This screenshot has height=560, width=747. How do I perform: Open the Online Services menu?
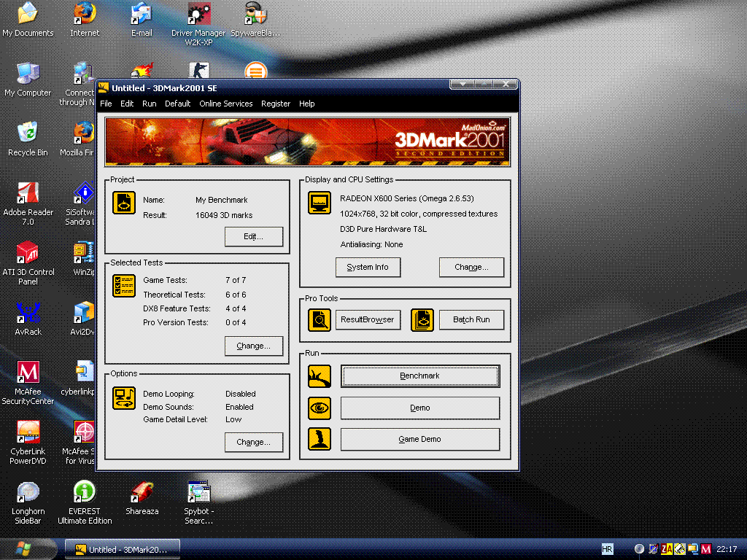pyautogui.click(x=226, y=104)
